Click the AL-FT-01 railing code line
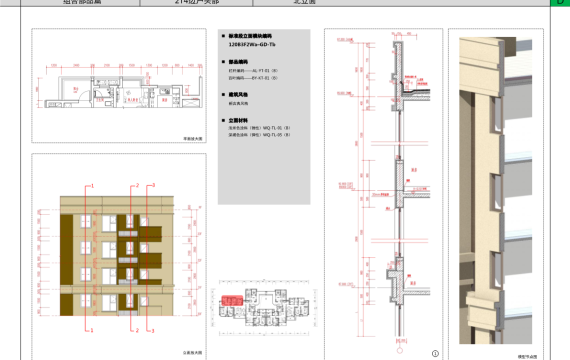 253,71
